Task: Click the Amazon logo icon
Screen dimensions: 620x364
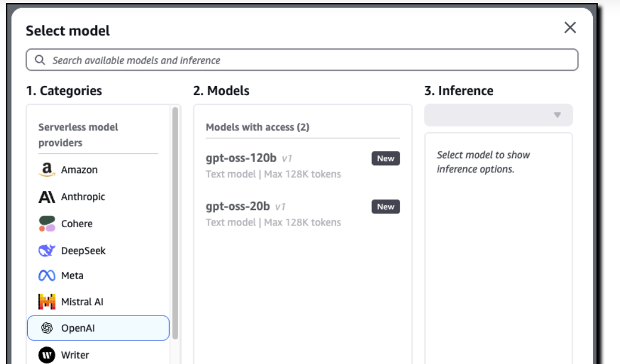Action: 47,170
